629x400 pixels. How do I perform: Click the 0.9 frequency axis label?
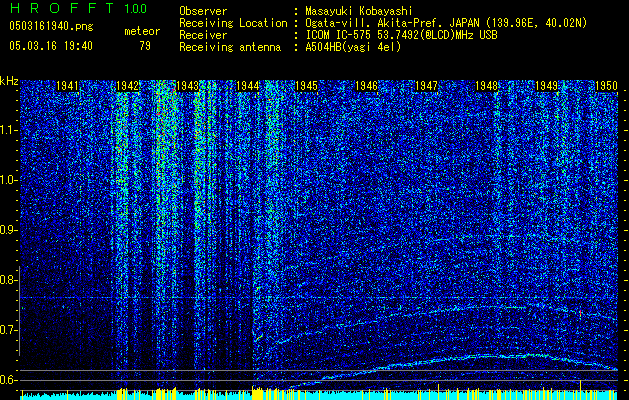tap(9, 229)
